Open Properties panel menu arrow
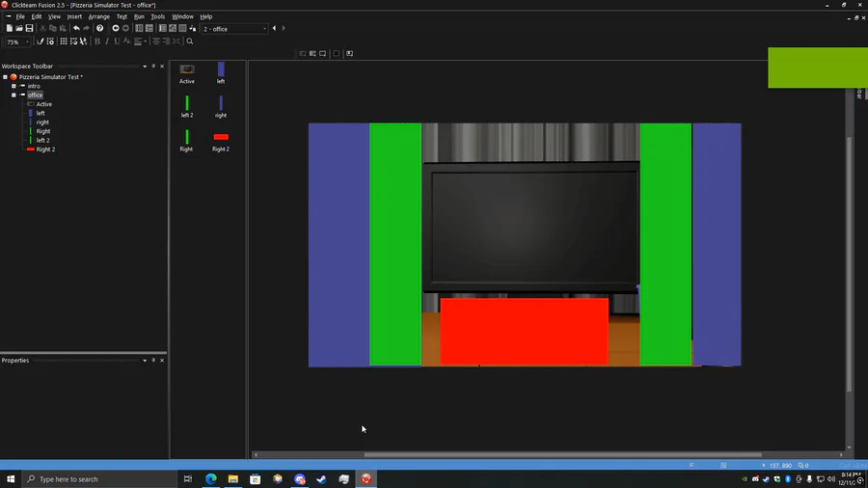868x488 pixels. coord(145,360)
